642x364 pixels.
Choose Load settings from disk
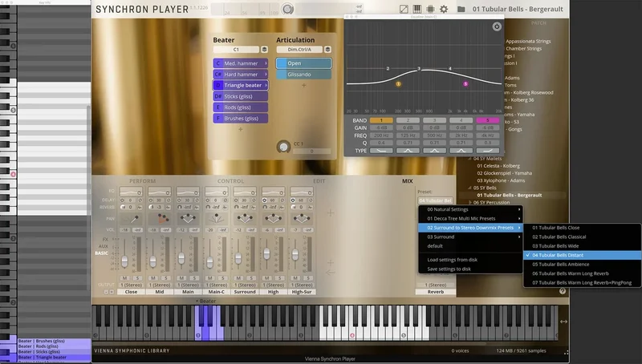click(x=470, y=260)
